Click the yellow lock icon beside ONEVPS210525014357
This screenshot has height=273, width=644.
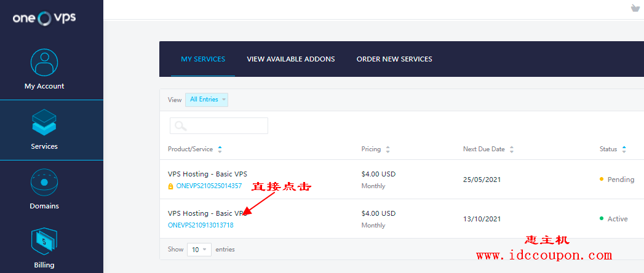click(171, 186)
